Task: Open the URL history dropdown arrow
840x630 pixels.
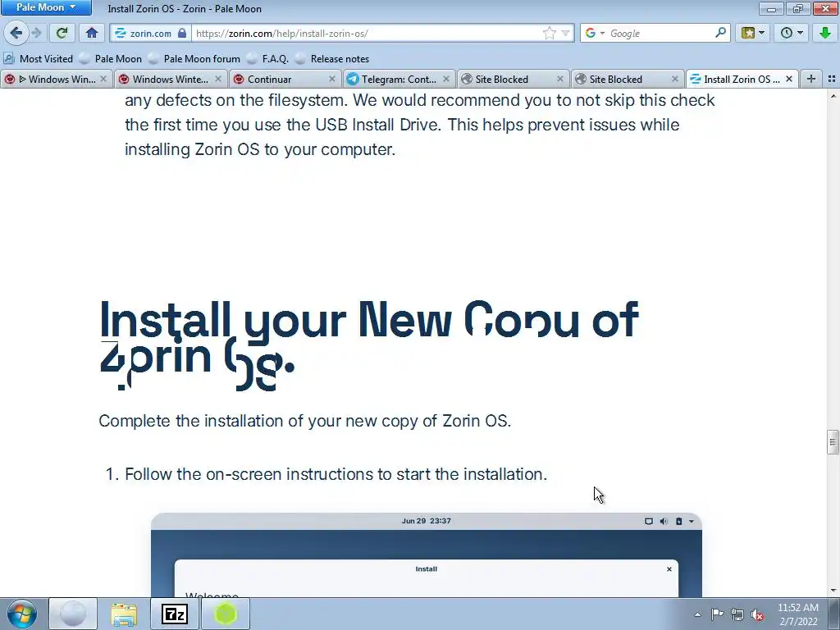Action: tap(565, 33)
